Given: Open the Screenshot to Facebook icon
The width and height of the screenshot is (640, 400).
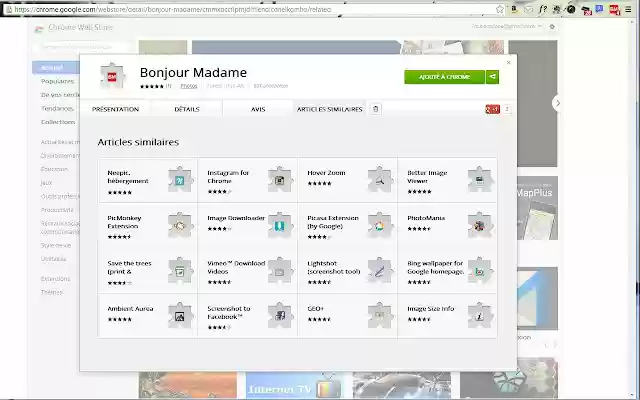Looking at the screenshot, I should [x=280, y=315].
